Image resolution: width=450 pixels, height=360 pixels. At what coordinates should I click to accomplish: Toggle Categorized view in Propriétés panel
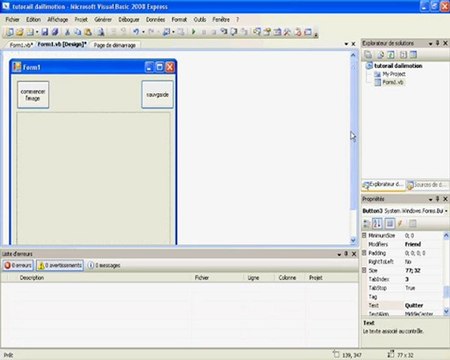[x=366, y=223]
